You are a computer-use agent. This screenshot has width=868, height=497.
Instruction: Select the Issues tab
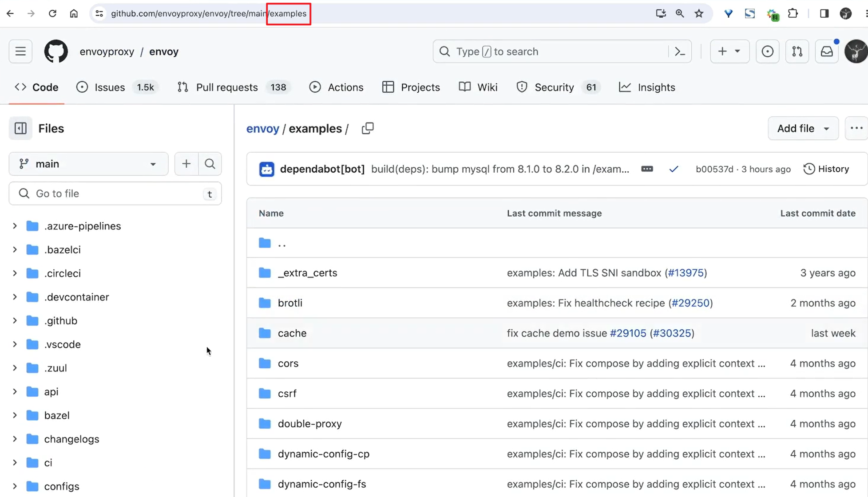(x=109, y=87)
